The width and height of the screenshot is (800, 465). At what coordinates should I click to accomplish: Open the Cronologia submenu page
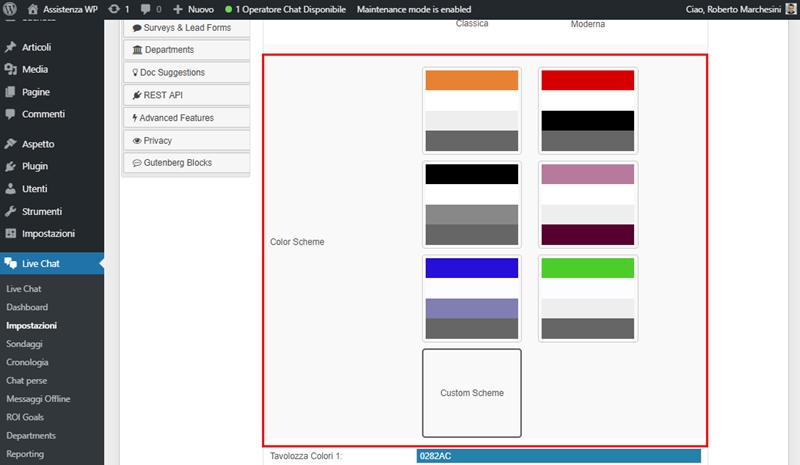pos(28,362)
